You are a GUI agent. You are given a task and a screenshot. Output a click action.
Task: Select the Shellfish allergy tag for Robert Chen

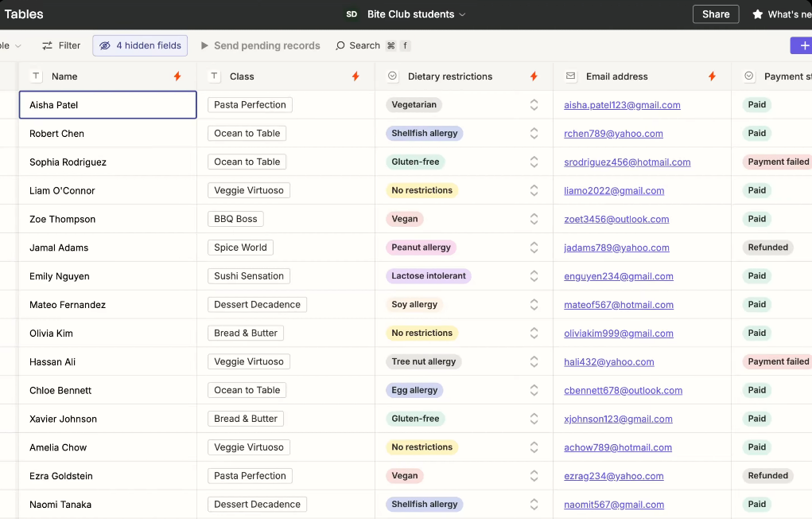(424, 133)
